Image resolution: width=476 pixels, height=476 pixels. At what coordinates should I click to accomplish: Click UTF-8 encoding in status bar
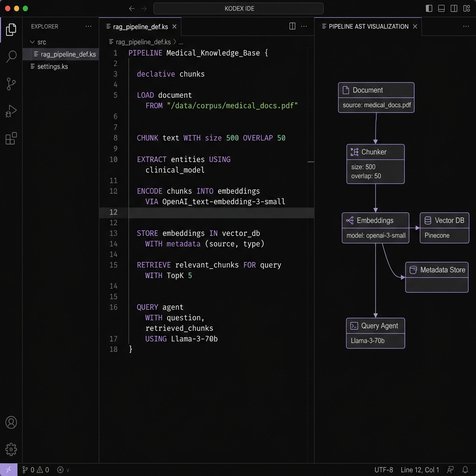(383, 470)
